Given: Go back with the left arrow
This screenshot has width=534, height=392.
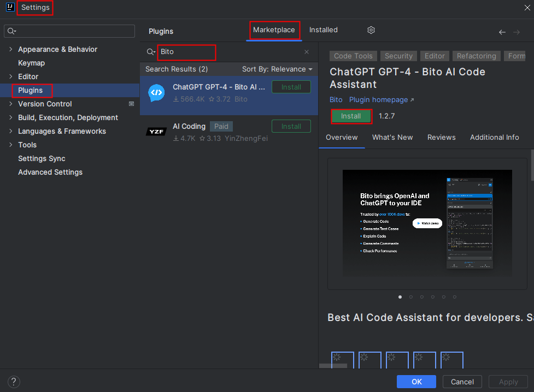Looking at the screenshot, I should 502,32.
